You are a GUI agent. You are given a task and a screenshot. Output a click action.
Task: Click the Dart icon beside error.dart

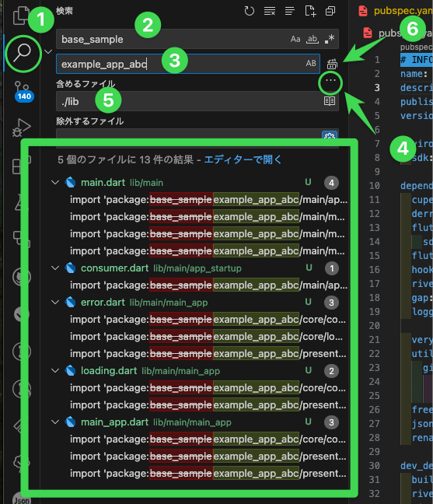point(70,303)
